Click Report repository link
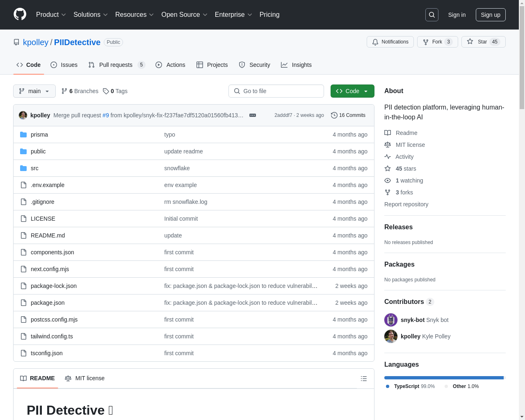 pos(406,204)
